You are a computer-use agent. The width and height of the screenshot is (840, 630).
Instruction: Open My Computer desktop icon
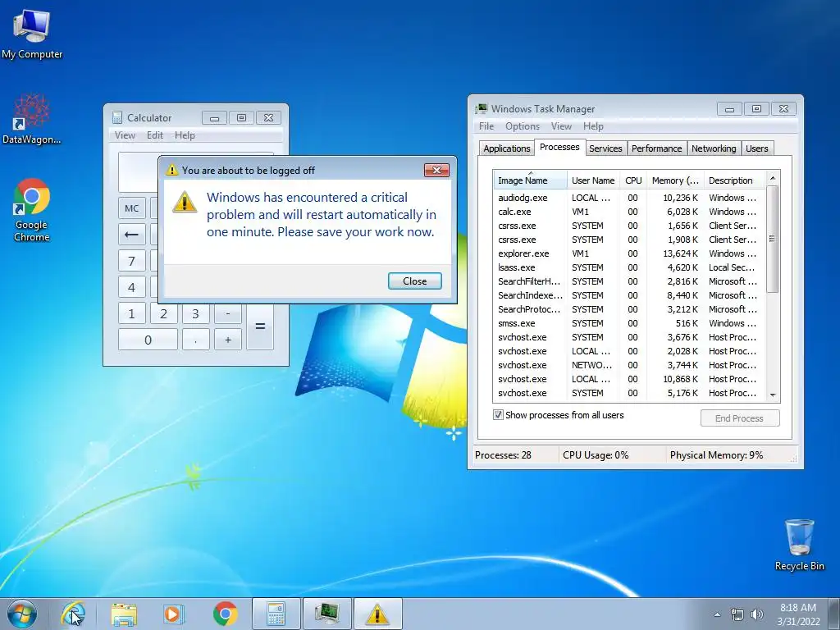[x=32, y=34]
